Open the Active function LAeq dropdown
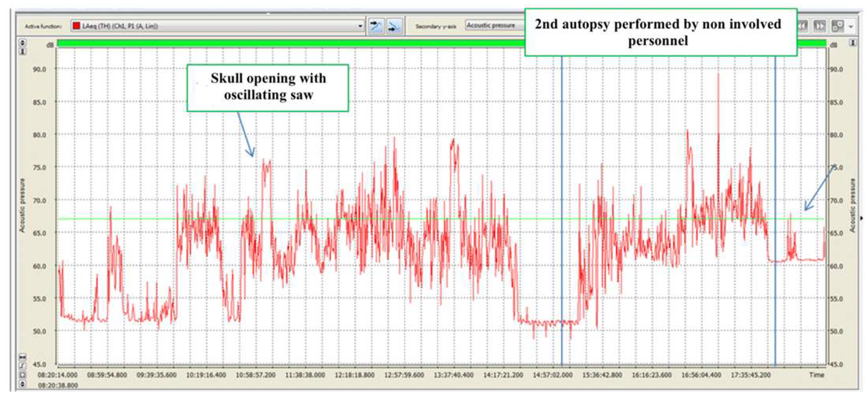The image size is (868, 397). (x=360, y=26)
